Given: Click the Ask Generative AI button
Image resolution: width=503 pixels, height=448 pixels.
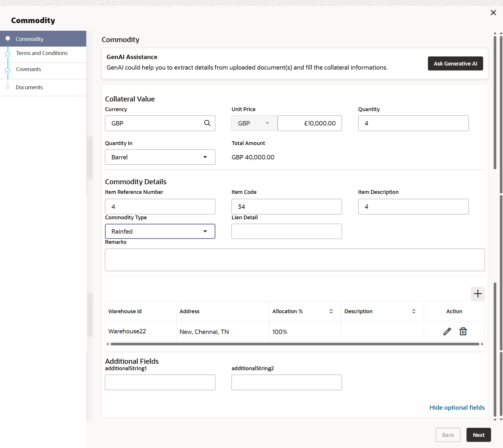Looking at the screenshot, I should [455, 63].
